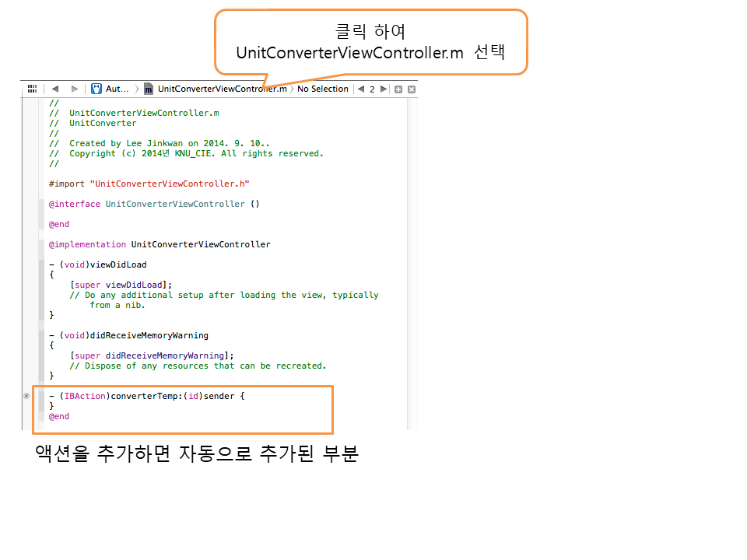The height and width of the screenshot is (560, 747).
Task: Go forward in editor history
Action: click(74, 89)
